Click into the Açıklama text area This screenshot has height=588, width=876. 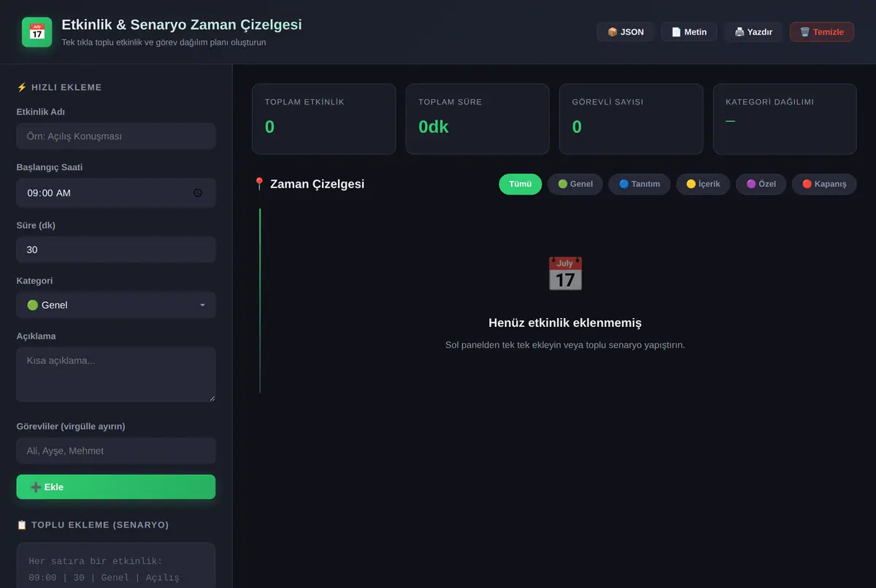pyautogui.click(x=116, y=374)
